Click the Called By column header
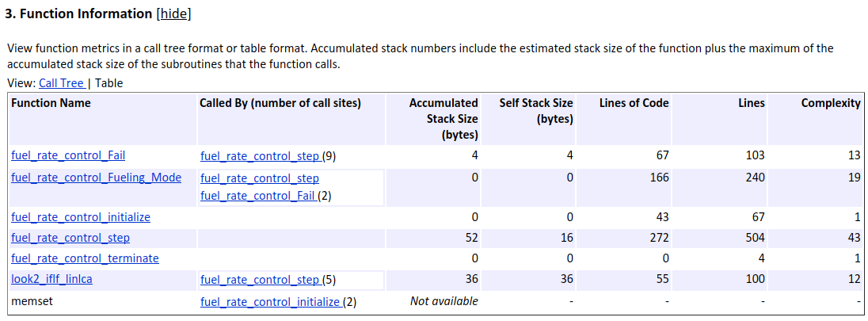This screenshot has height=321, width=868. 280,103
